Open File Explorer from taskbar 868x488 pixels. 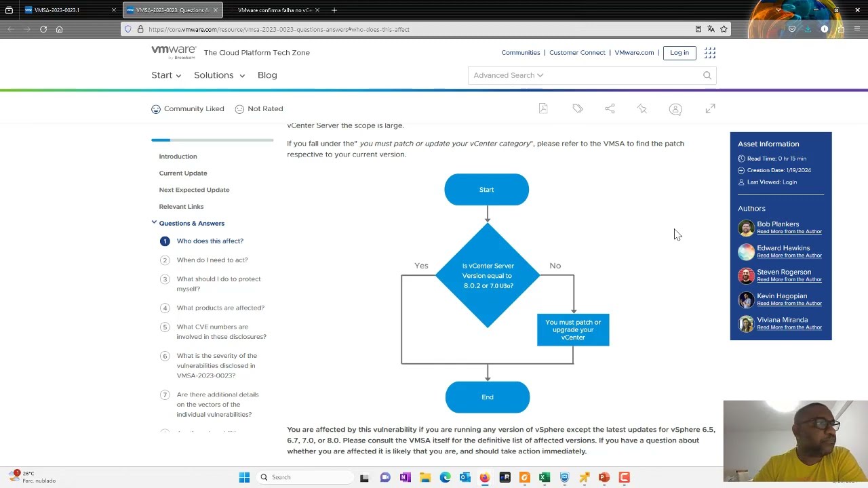425,477
